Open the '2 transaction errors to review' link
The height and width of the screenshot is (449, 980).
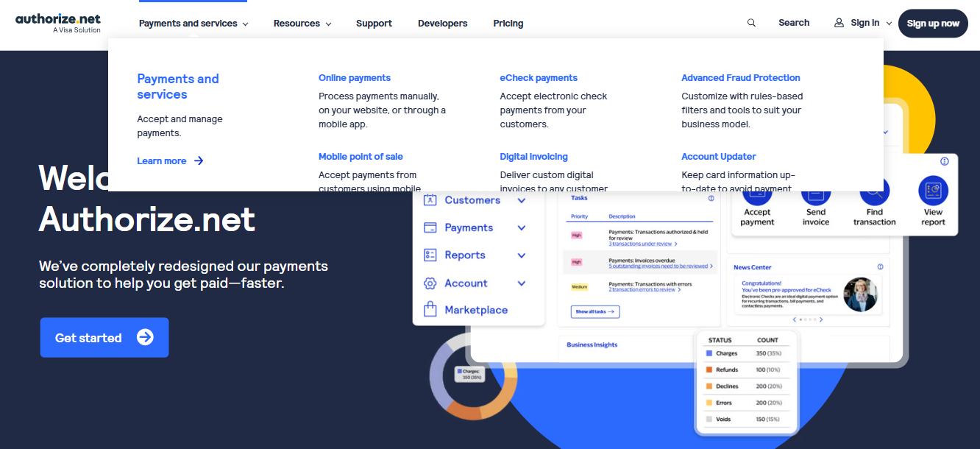[x=645, y=290]
